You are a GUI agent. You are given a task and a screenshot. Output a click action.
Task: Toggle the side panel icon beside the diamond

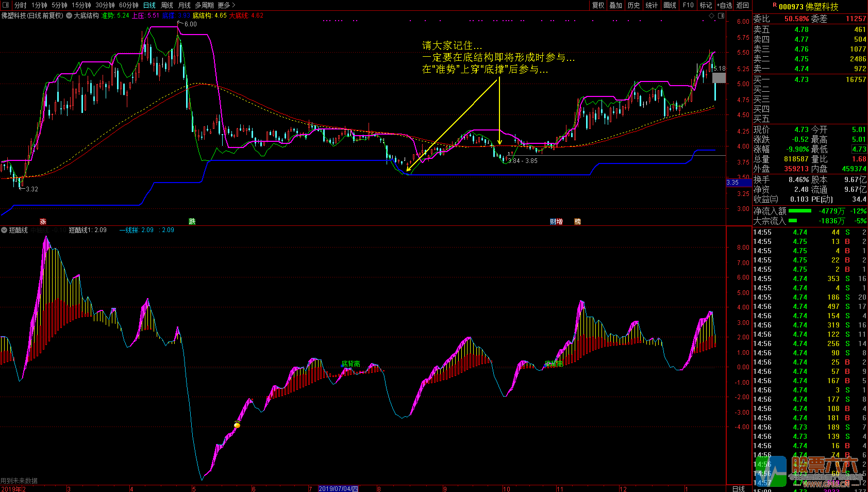[721, 16]
